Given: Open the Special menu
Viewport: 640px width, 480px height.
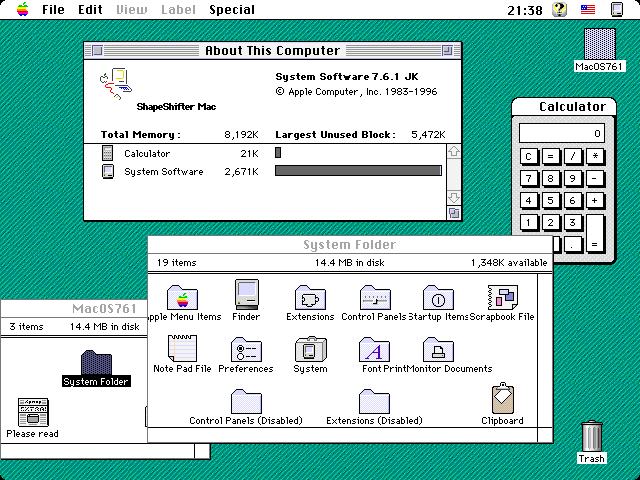Looking at the screenshot, I should click(x=231, y=10).
